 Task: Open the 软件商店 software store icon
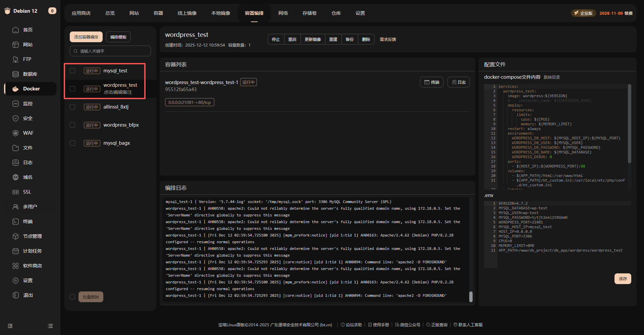click(15, 266)
